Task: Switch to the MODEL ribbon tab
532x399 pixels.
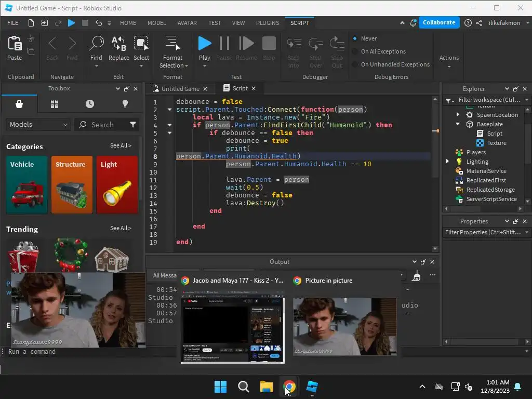Action: coord(157,23)
